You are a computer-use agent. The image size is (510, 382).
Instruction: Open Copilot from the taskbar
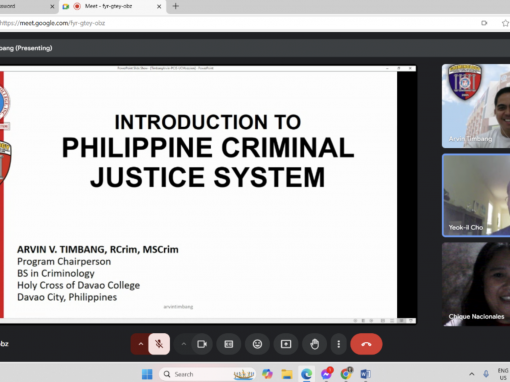pos(267,374)
